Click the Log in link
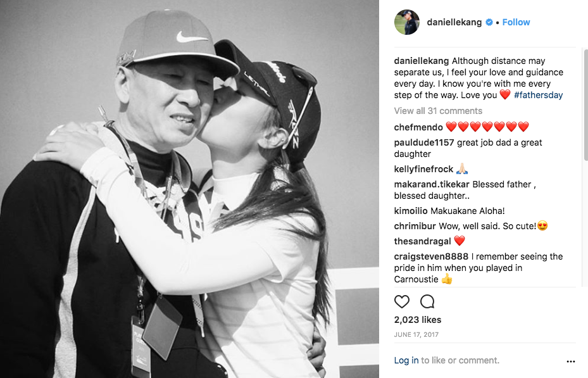This screenshot has width=588, height=378. 406,360
